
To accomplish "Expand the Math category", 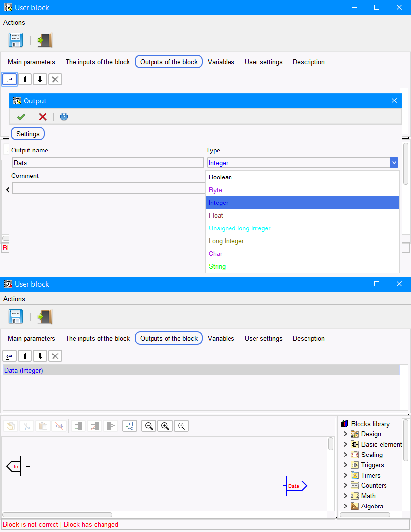I will 345,496.
